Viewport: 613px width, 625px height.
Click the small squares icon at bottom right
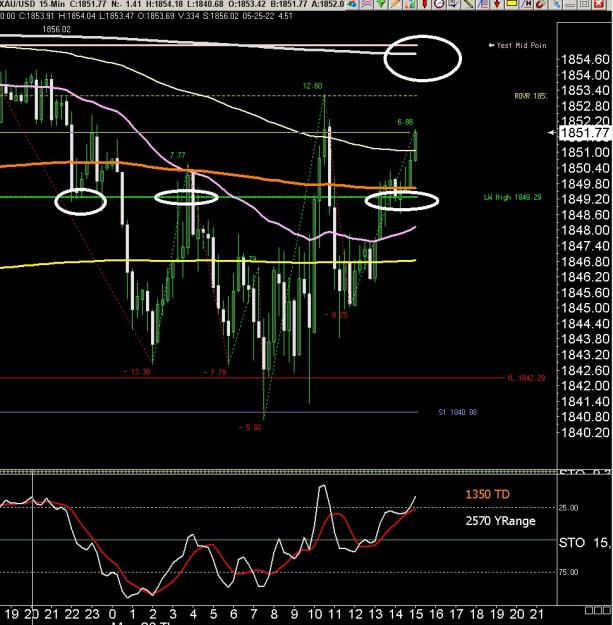[597, 611]
